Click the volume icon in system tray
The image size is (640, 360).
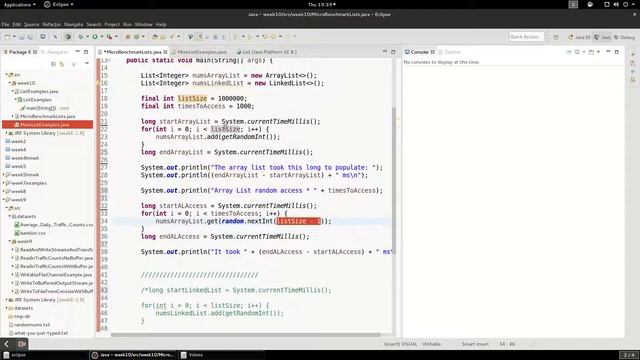616,4
